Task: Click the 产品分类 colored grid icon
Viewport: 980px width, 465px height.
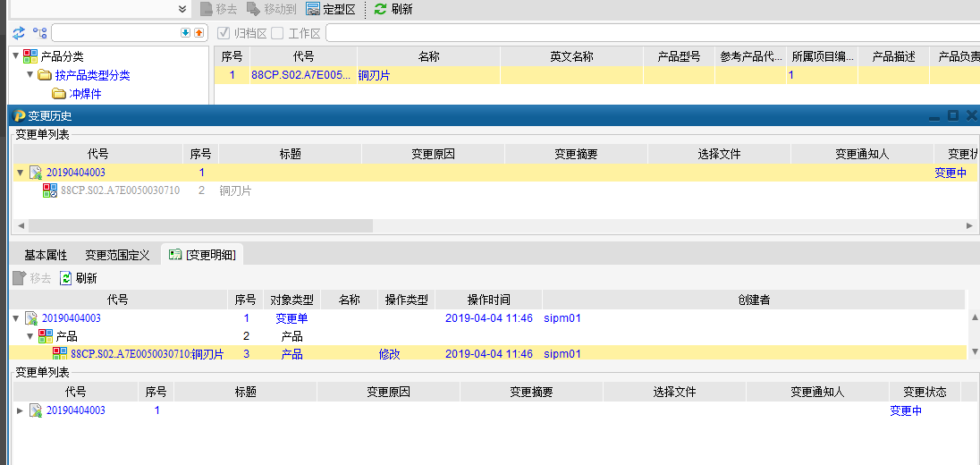Action: (30, 56)
